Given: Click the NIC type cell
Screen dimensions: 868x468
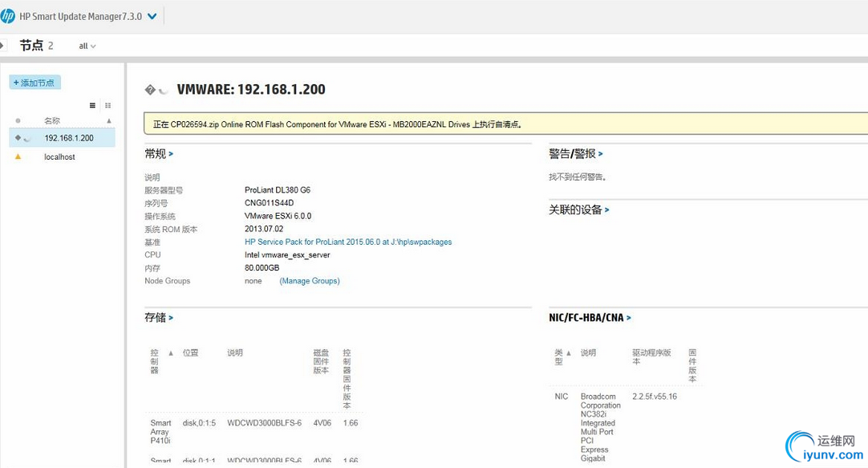Looking at the screenshot, I should click(x=562, y=397).
